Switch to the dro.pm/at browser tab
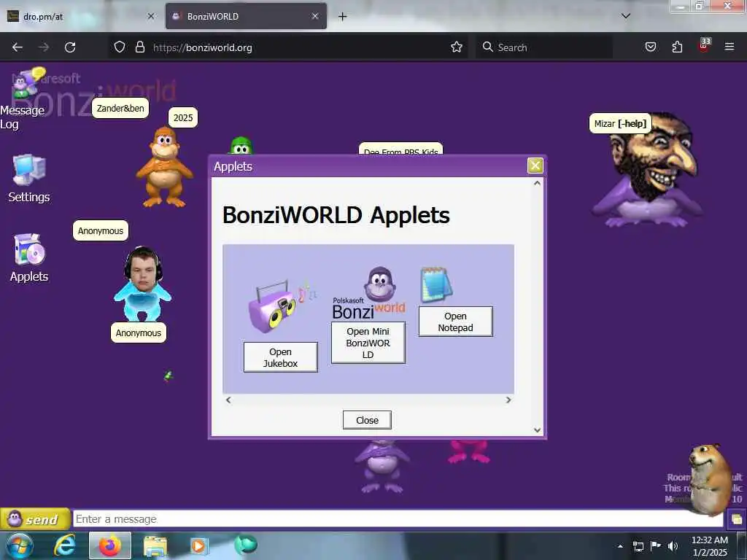 click(80, 16)
